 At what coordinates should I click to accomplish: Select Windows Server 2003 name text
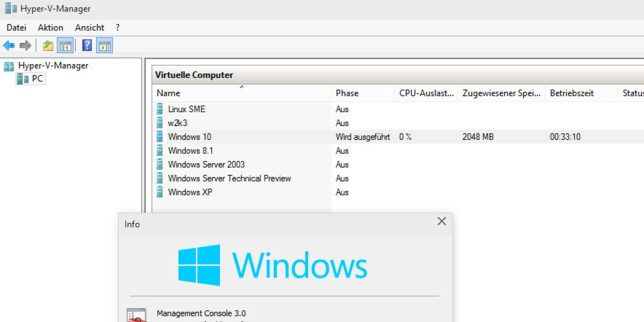pos(206,165)
